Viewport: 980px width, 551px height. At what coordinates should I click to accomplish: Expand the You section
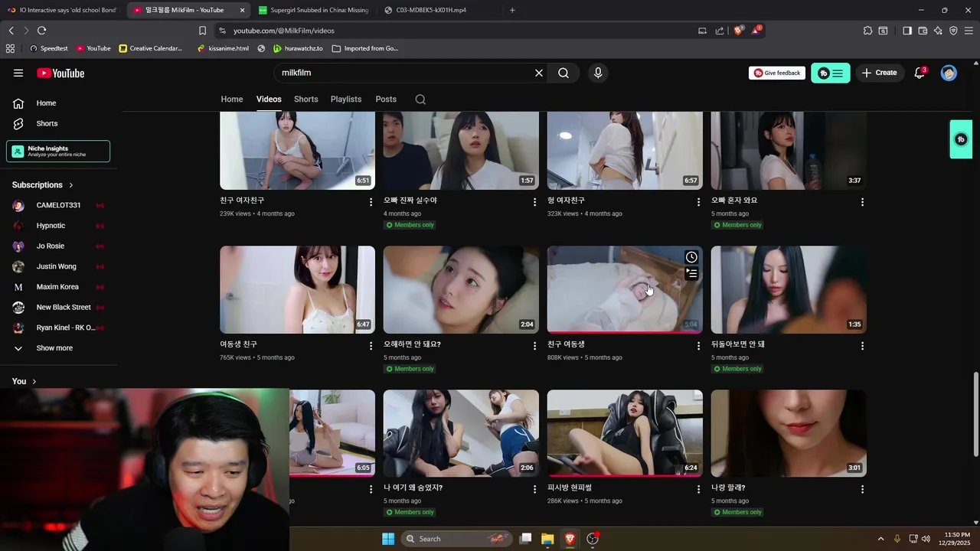coord(24,381)
